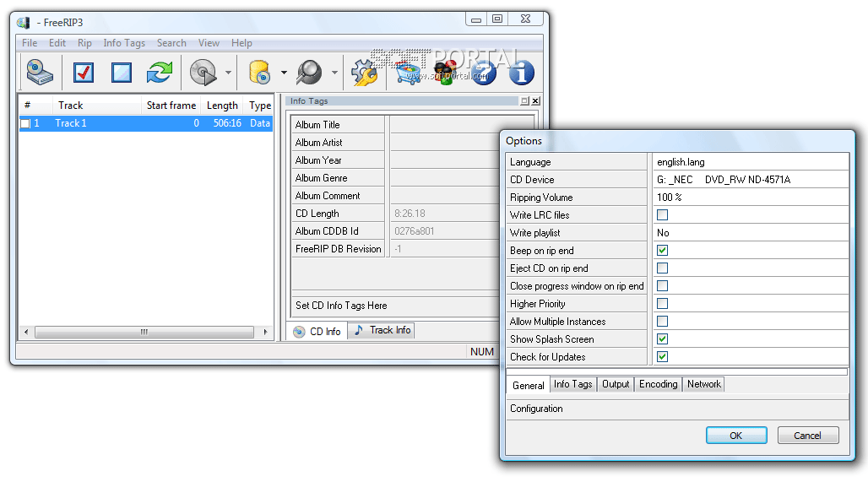Click the Track column header
Viewport: 868px width, 482px height.
(x=97, y=106)
